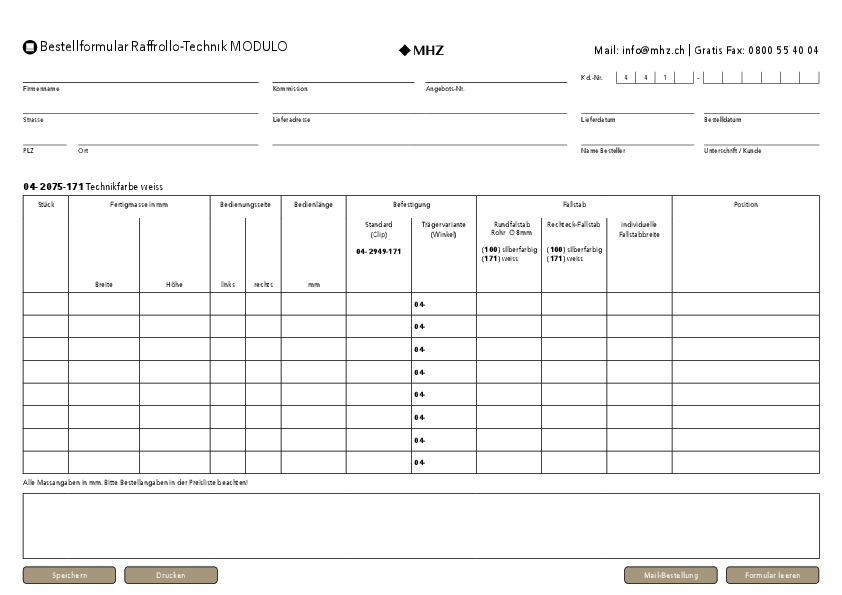Select the Angebots-Nr. field

pyautogui.click(x=496, y=76)
